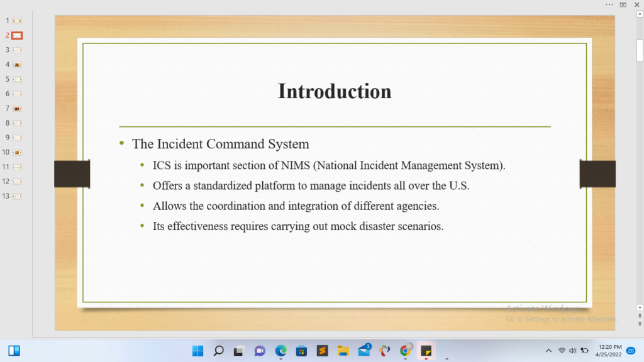Switch to Google Chrome in taskbar

tap(406, 351)
